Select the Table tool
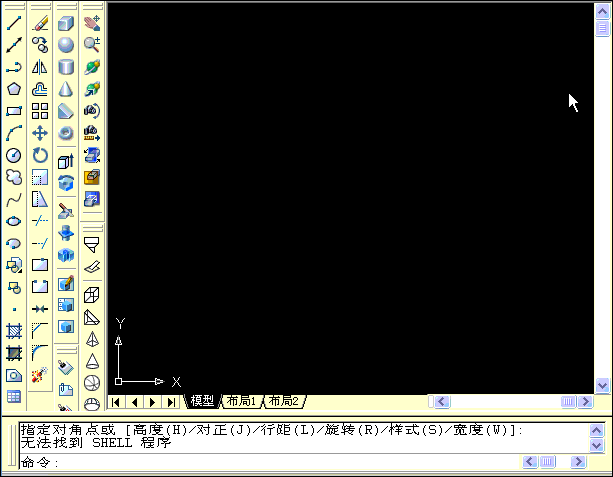The image size is (613, 477). [x=14, y=397]
